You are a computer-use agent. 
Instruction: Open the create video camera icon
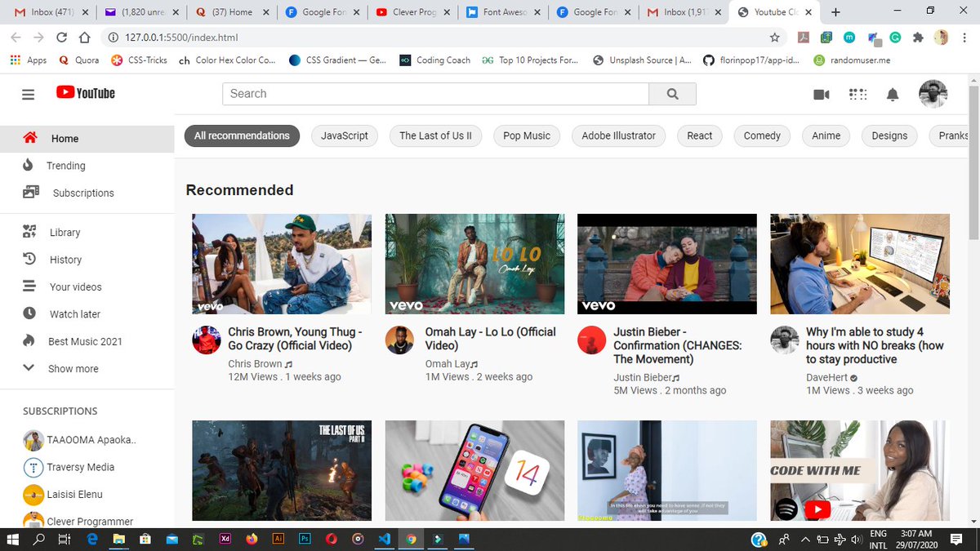click(x=822, y=95)
